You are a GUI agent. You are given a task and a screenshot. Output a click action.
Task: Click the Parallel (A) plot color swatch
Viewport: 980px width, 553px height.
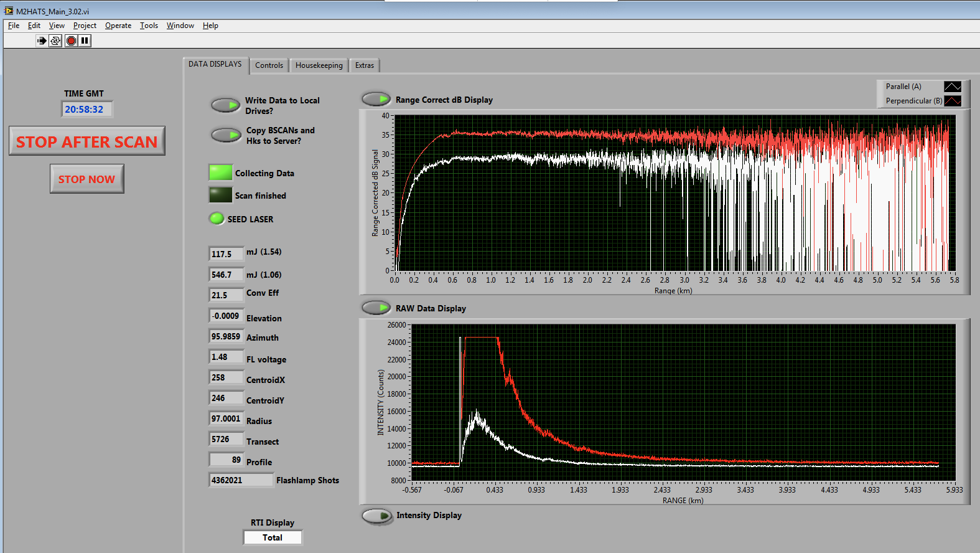point(953,87)
